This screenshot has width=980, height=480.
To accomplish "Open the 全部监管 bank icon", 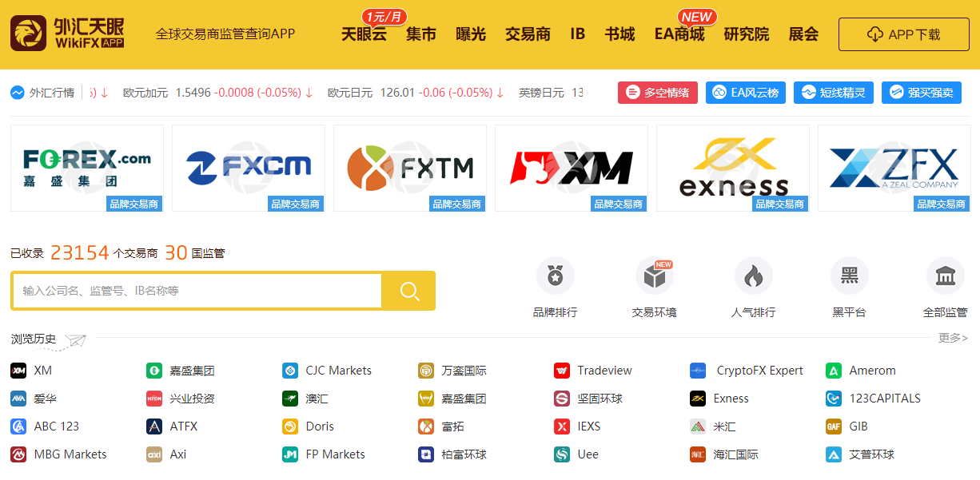I will pos(945,276).
